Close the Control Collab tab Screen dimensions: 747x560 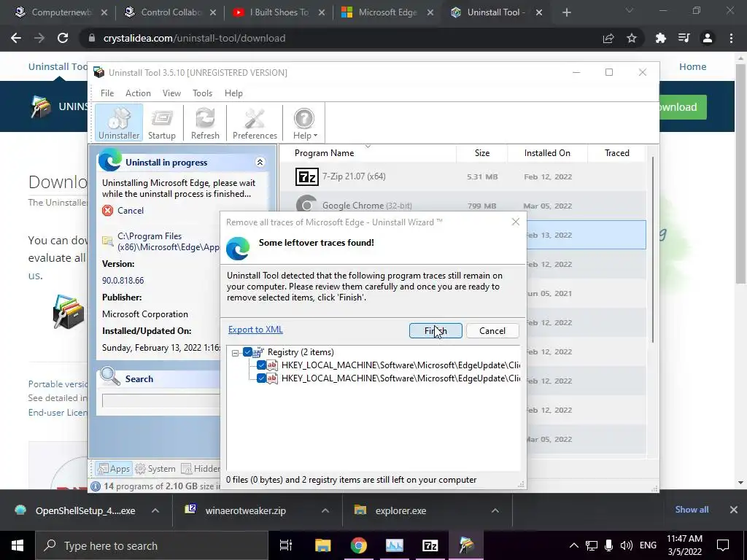pyautogui.click(x=213, y=13)
